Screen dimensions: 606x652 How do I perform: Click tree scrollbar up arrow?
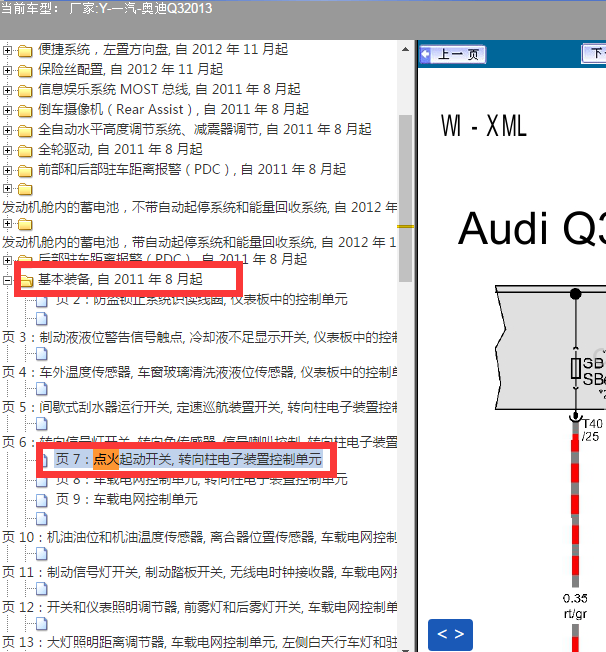[406, 49]
